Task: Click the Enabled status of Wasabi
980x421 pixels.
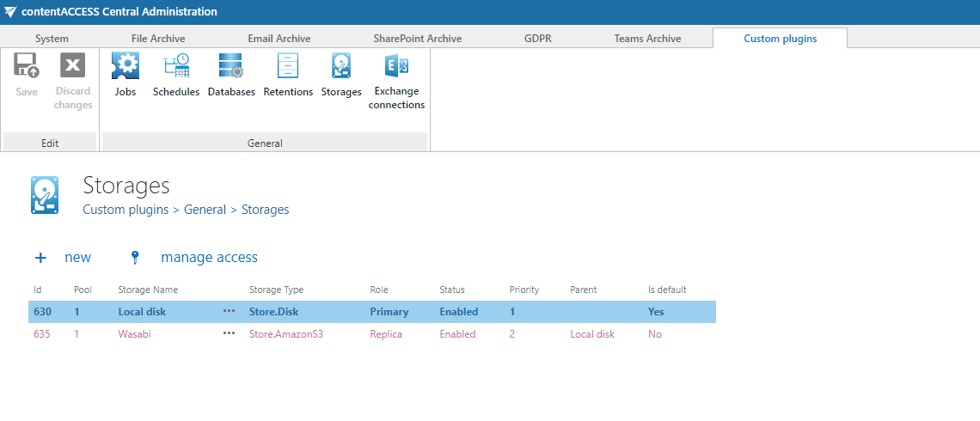Action: [457, 334]
